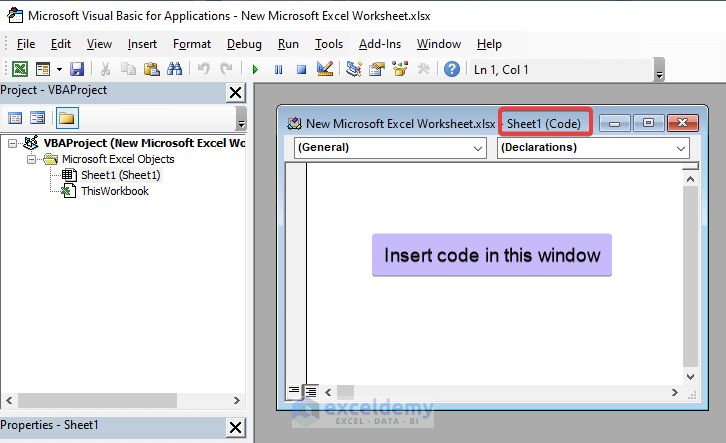Viewport: 726px width, 443px height.
Task: Click inside the code editor area
Action: click(494, 273)
